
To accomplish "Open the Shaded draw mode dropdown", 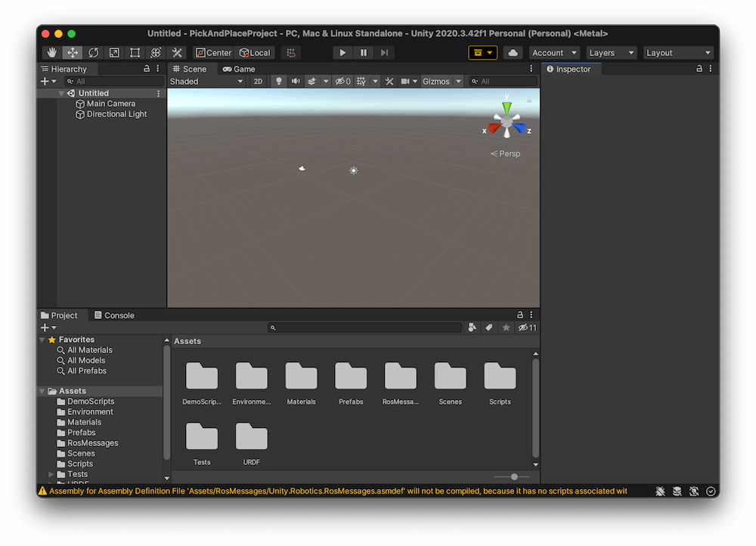I will pyautogui.click(x=206, y=82).
